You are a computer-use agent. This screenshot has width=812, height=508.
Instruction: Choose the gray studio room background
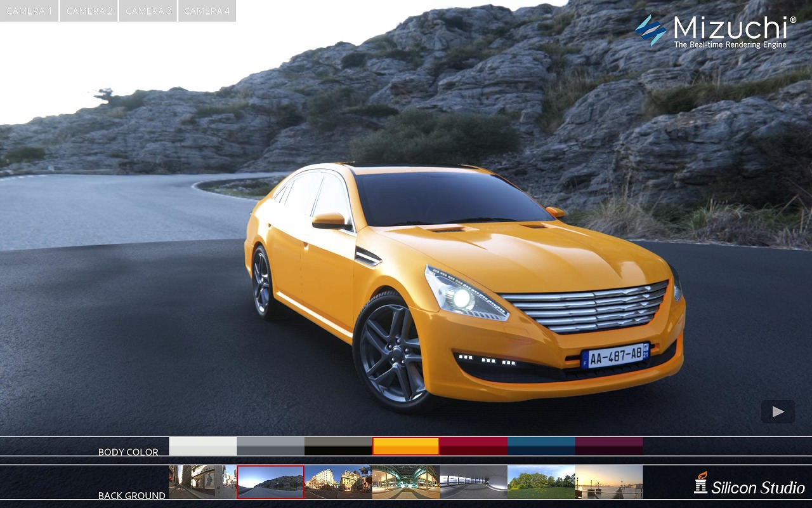(x=474, y=482)
